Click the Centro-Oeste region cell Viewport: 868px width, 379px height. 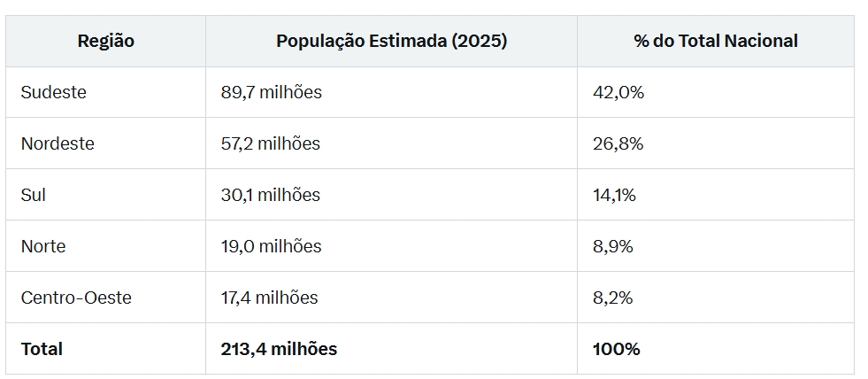click(x=76, y=298)
